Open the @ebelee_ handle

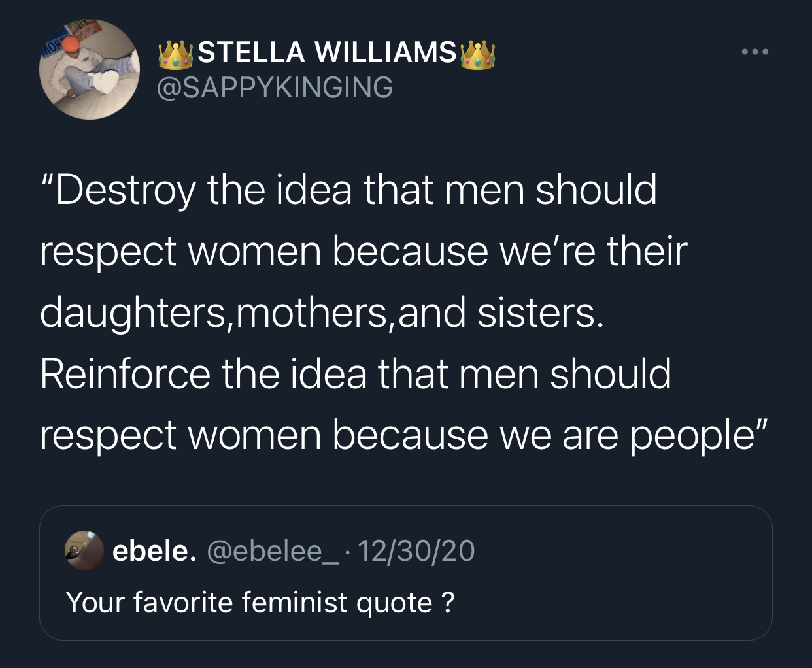(273, 550)
